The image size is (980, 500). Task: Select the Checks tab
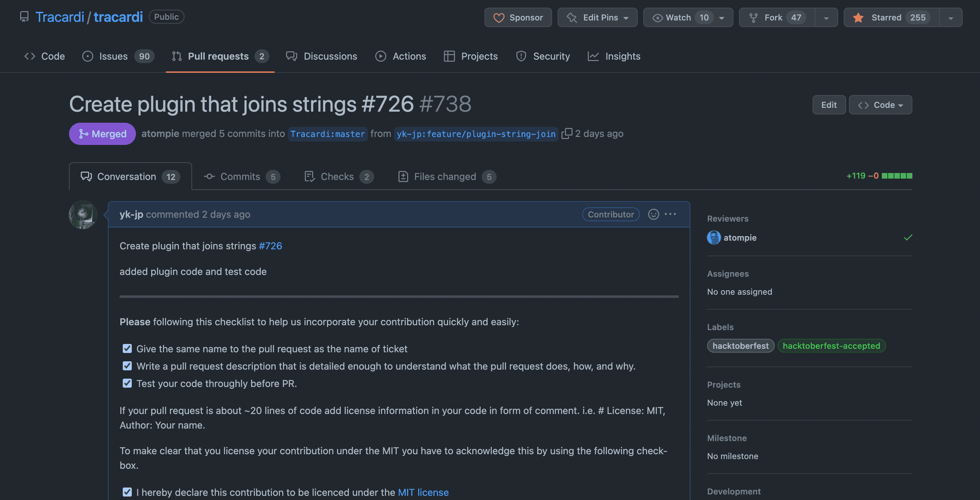click(x=339, y=176)
